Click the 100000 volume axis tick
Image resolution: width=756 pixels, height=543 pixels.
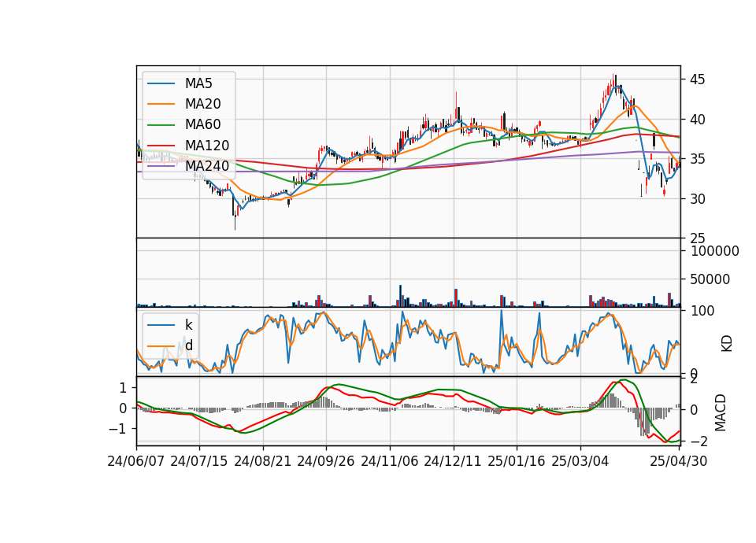pyautogui.click(x=714, y=251)
